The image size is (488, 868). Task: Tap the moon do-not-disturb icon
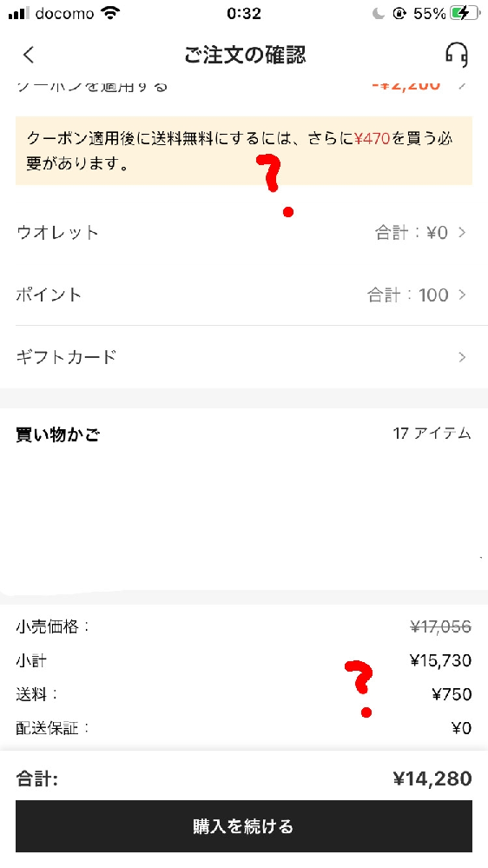pyautogui.click(x=379, y=14)
